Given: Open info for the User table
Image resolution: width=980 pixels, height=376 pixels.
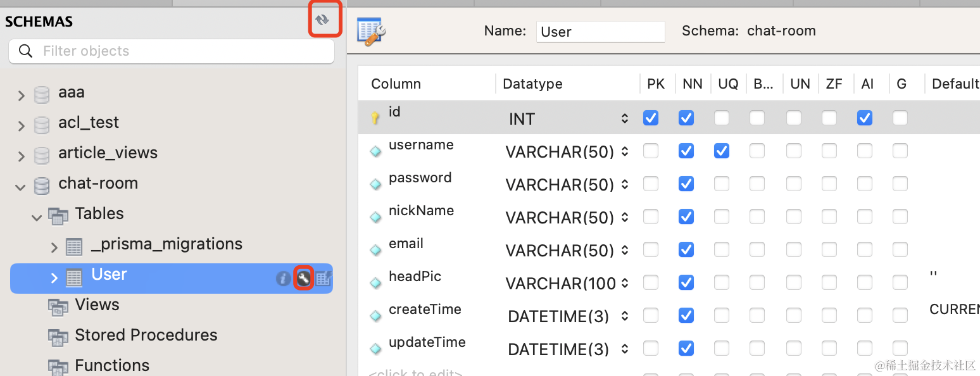Looking at the screenshot, I should [x=284, y=278].
